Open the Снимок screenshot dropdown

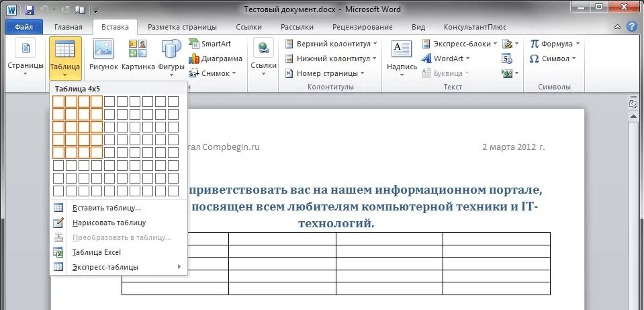[x=212, y=73]
